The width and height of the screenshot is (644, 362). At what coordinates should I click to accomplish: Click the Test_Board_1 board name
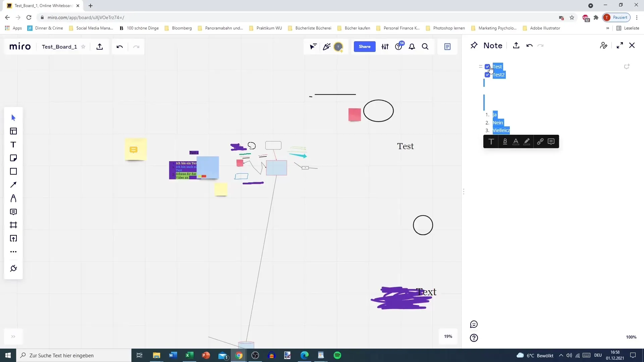point(59,47)
